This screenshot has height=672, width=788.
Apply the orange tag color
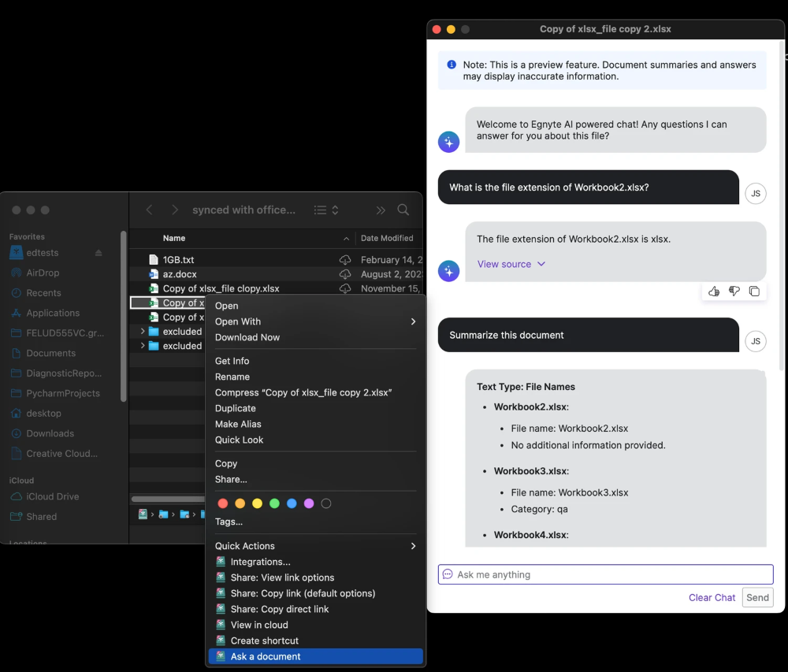pos(240,503)
